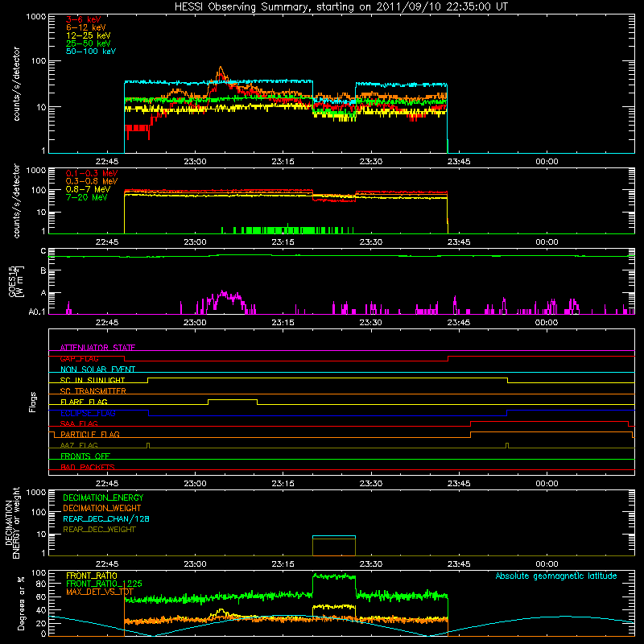
Task: Click the raised FLARE_FLAG step on the timeline
Action: tap(233, 399)
